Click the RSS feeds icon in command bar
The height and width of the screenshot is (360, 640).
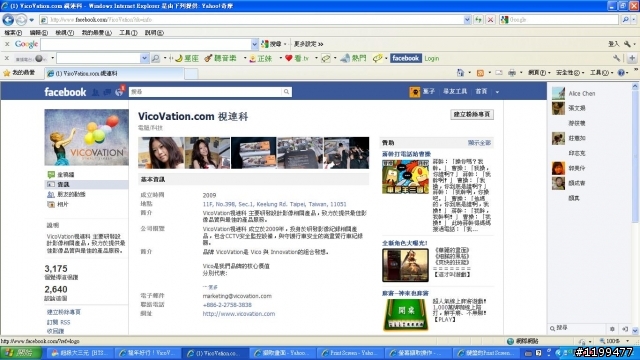click(480, 73)
